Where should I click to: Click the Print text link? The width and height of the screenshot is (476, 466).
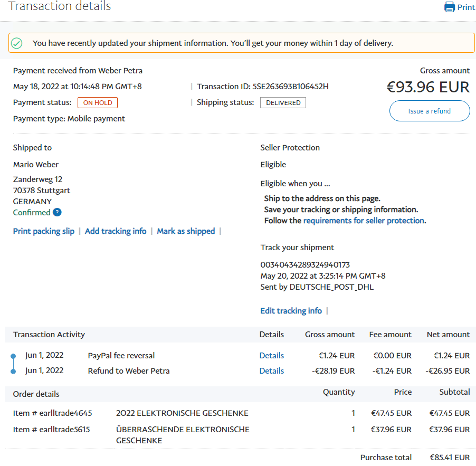click(x=466, y=7)
